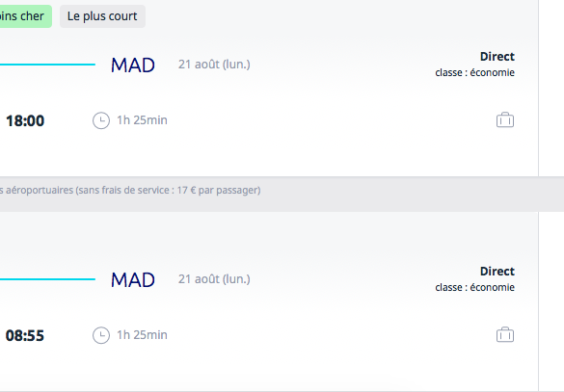
Task: Click "classe : économie" on first flight
Action: [474, 72]
